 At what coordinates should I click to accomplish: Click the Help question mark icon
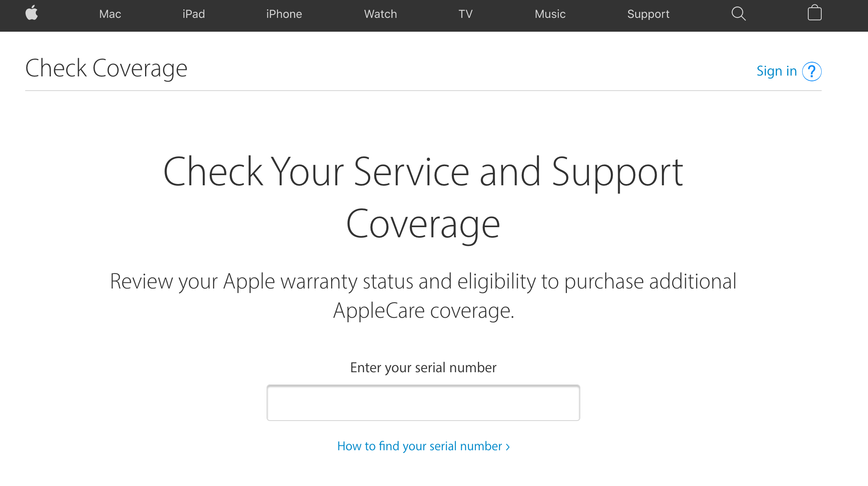point(812,71)
